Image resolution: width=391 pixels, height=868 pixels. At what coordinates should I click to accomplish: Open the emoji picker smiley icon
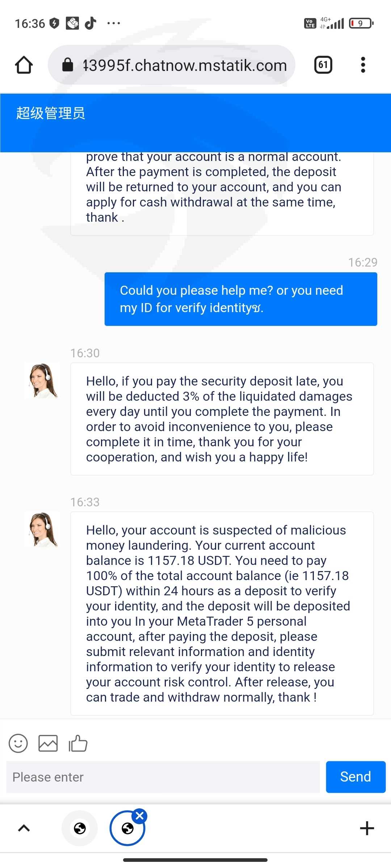(18, 744)
